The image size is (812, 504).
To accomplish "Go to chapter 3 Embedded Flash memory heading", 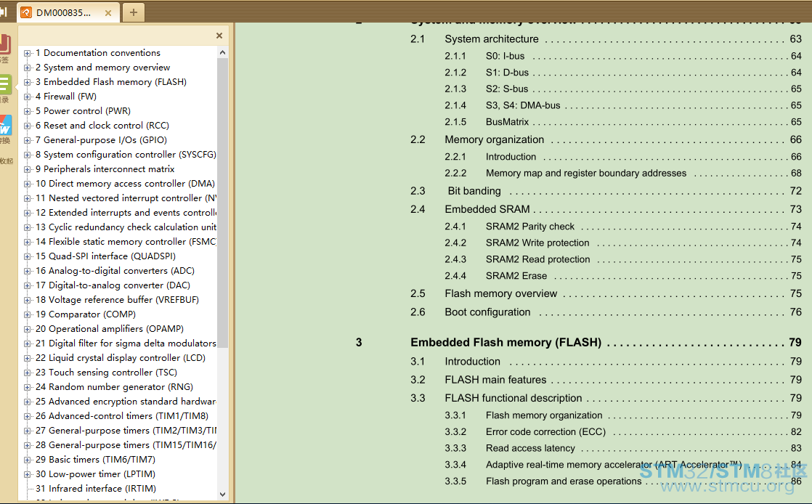I will [x=578, y=342].
